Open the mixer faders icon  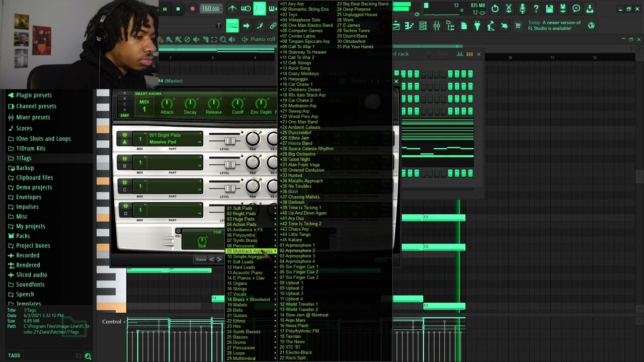[x=437, y=26]
